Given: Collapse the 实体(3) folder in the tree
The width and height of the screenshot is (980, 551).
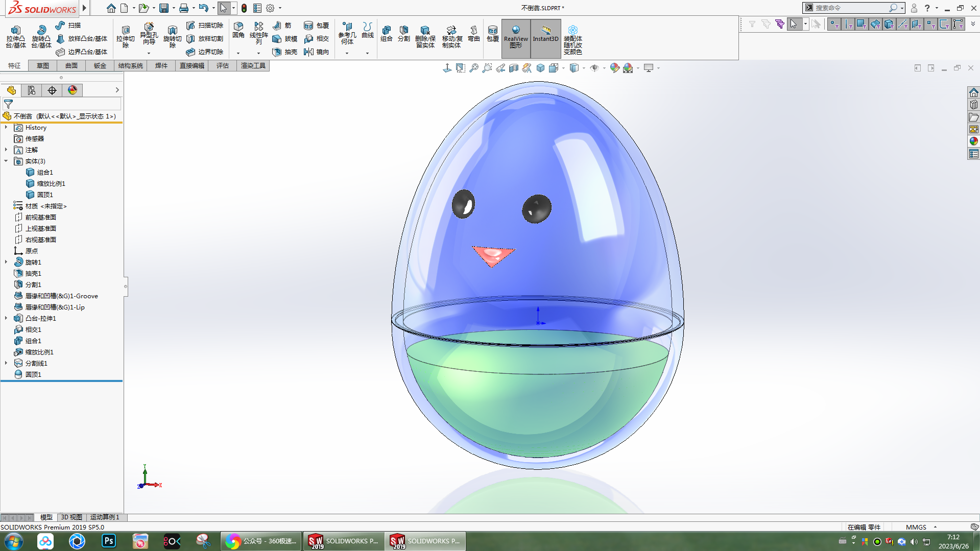Looking at the screenshot, I should point(6,161).
